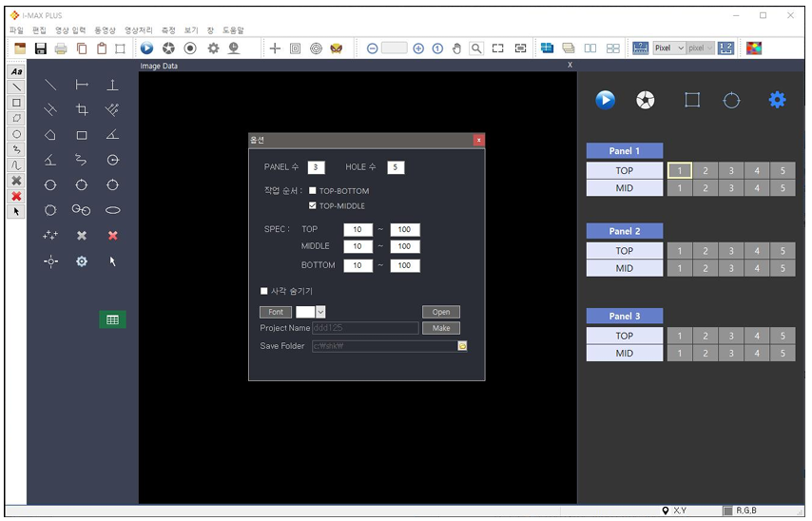Open the 영상 입력 menu
Image resolution: width=812 pixels, height=521 pixels.
point(70,30)
